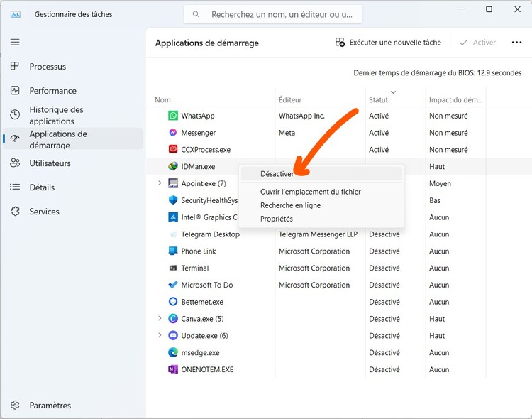This screenshot has width=532, height=419.
Task: Select the Telegram Desktop entry
Action: [x=211, y=234]
